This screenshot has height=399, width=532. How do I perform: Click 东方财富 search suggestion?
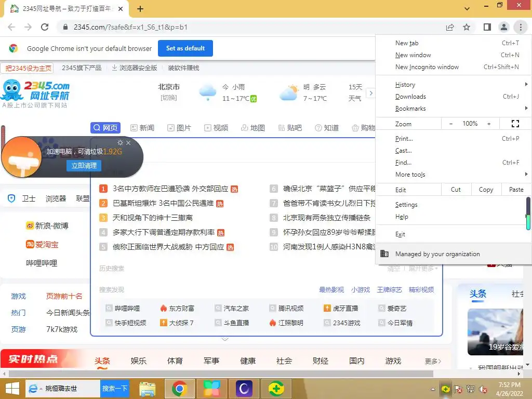pyautogui.click(x=178, y=309)
